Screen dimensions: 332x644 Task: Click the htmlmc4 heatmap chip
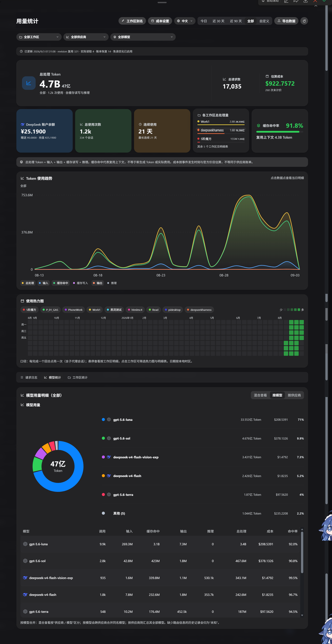tap(135, 310)
